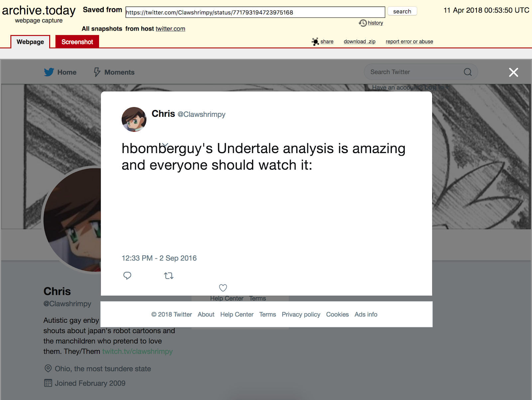Reply to the tweet via speech bubble icon
The height and width of the screenshot is (400, 532).
click(127, 276)
